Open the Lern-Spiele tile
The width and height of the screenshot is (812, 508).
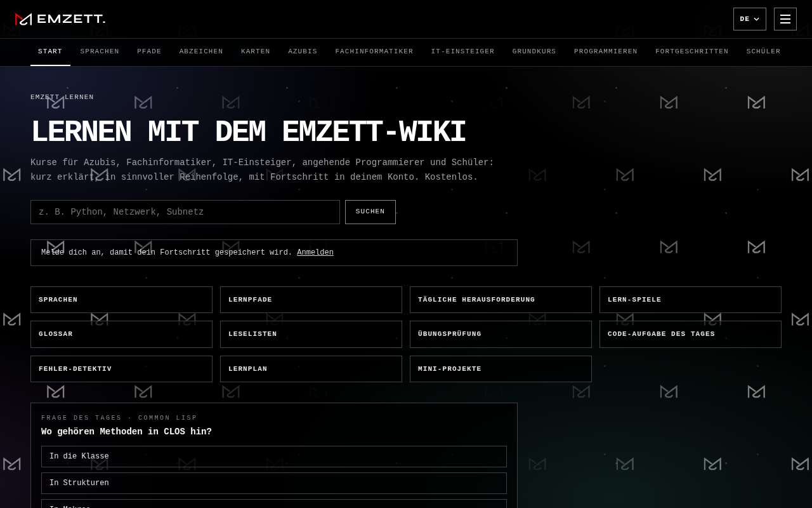[690, 300]
